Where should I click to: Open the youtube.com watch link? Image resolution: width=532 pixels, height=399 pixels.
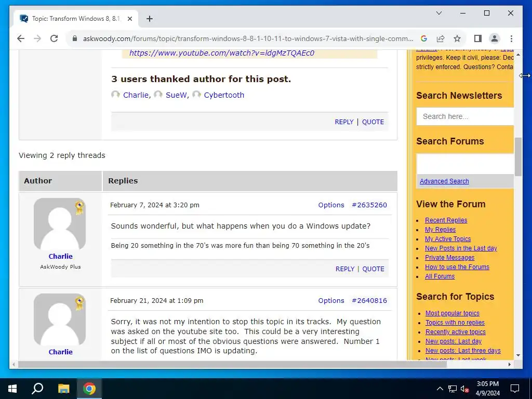(x=222, y=53)
